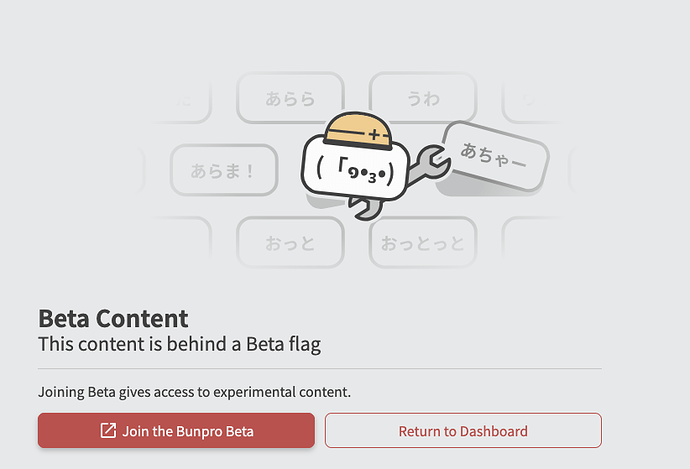
Task: Click the あらら keyboard key tile
Action: click(x=290, y=98)
